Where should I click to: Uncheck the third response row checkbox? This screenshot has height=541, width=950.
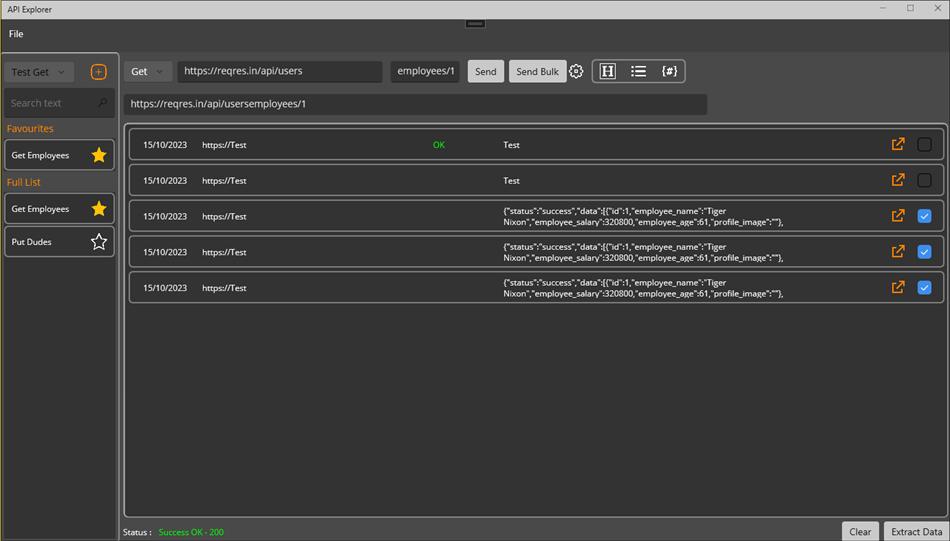pos(925,216)
